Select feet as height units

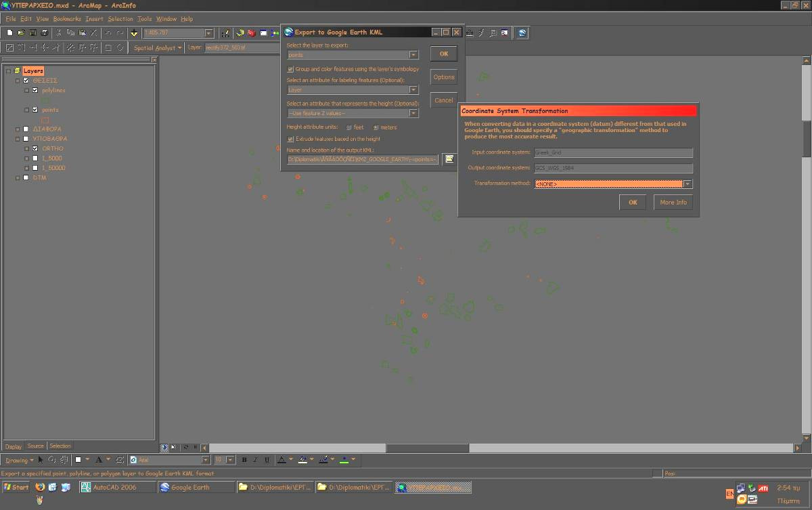click(x=349, y=127)
